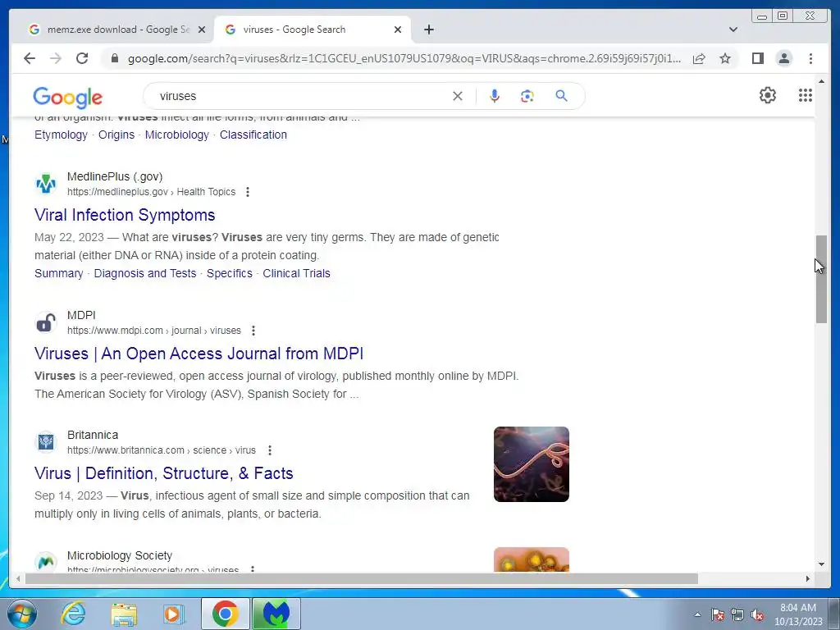Open Action Center flag tray icon
This screenshot has height=630, width=840.
[x=717, y=615]
